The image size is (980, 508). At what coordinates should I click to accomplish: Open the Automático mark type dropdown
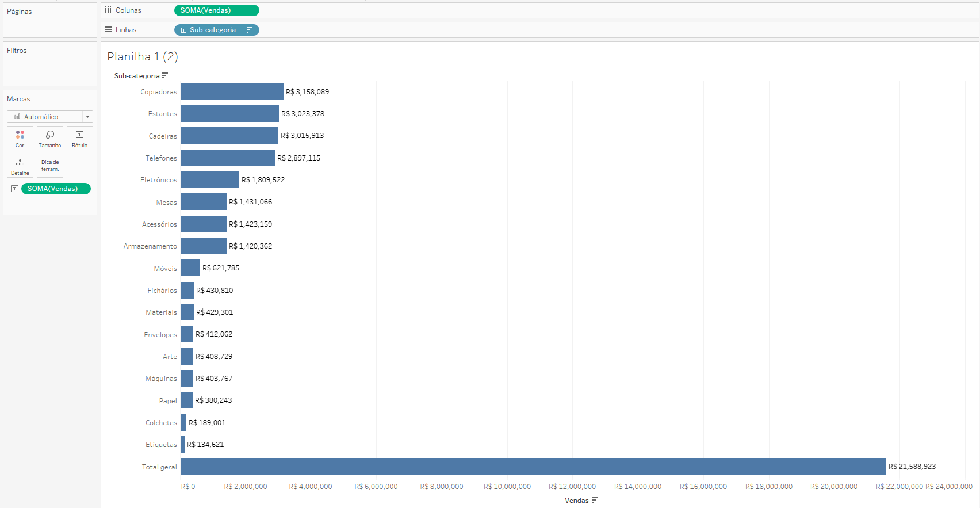50,117
